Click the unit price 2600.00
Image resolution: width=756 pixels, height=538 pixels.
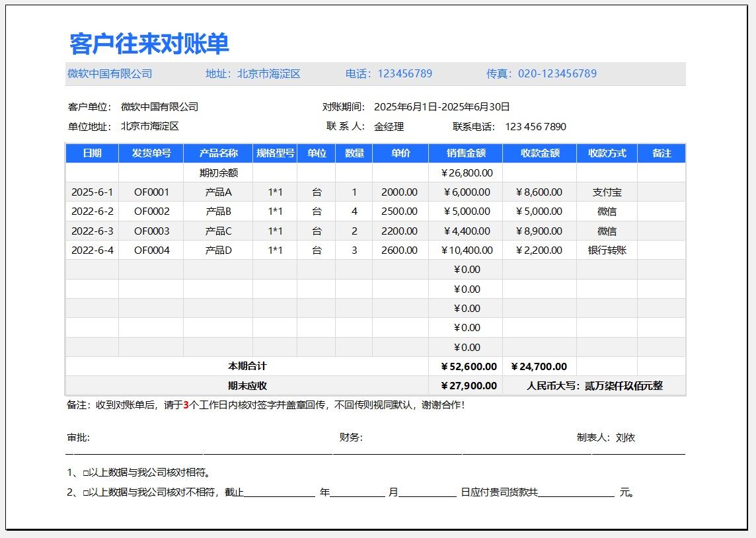(x=400, y=250)
